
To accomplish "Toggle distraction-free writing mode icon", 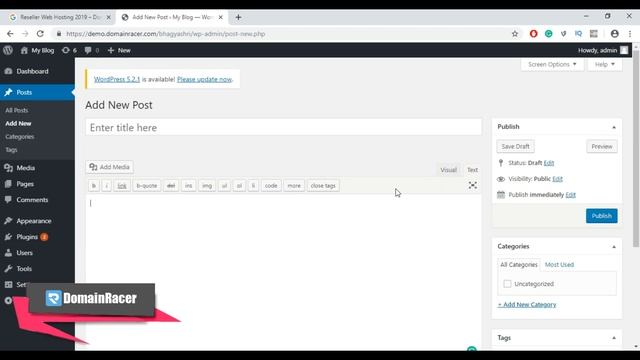I will (x=473, y=185).
